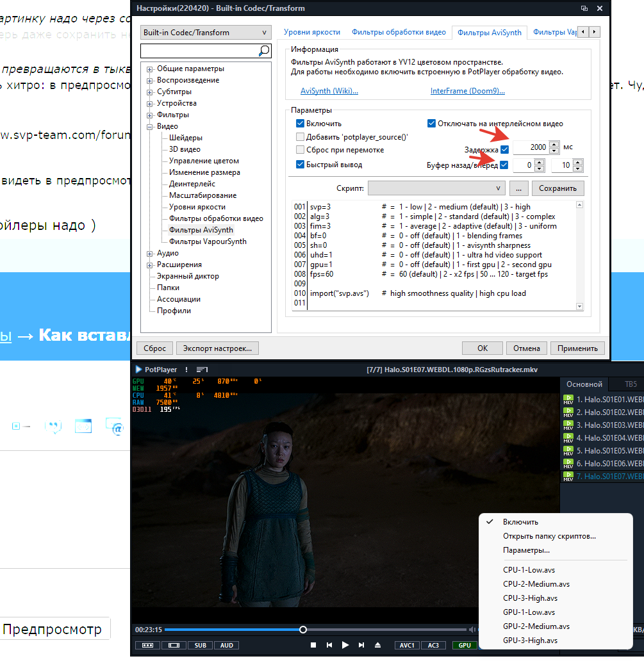Image resolution: width=644 pixels, height=661 pixels.
Task: Click the AUD audio track button
Action: click(227, 646)
